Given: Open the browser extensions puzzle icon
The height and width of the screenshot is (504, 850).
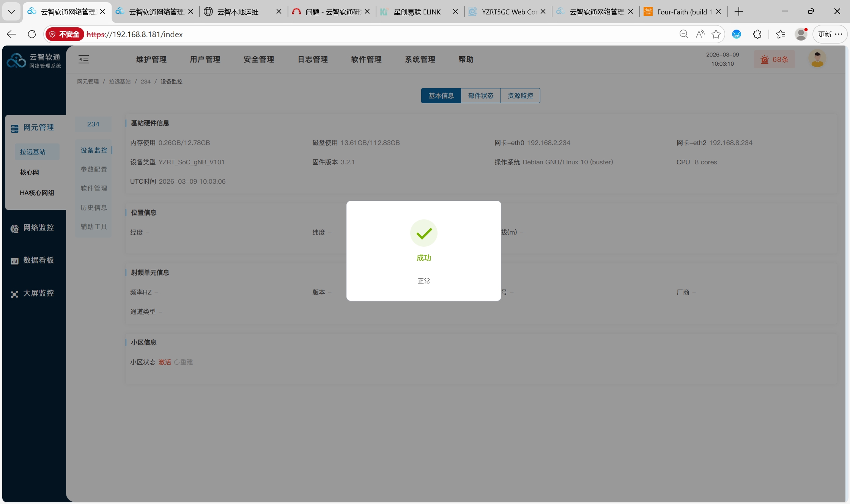Looking at the screenshot, I should pyautogui.click(x=757, y=35).
